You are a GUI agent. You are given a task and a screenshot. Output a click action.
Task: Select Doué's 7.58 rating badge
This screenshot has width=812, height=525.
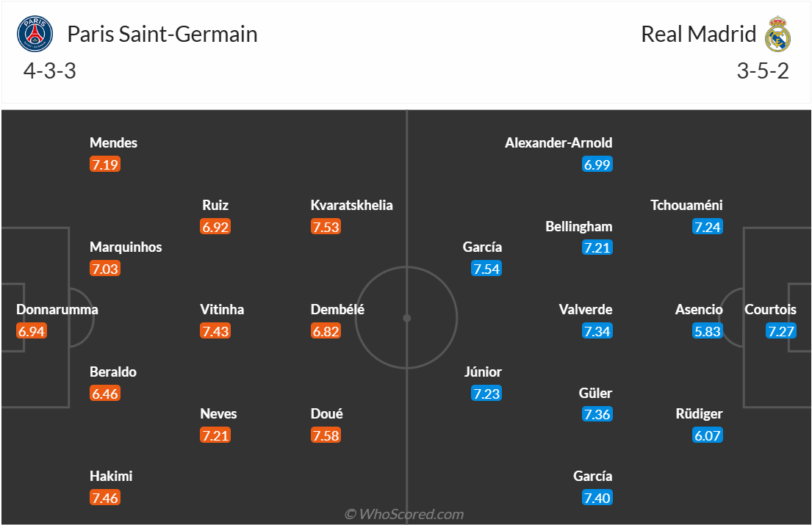(326, 435)
